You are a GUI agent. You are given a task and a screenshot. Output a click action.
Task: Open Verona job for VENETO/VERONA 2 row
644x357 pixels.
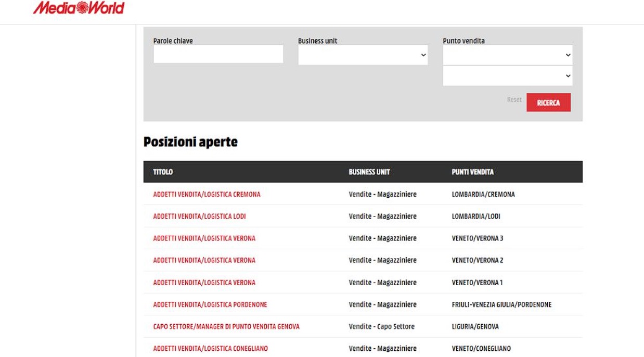pyautogui.click(x=204, y=260)
